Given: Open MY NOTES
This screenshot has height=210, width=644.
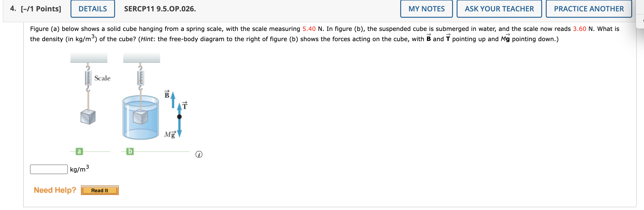Looking at the screenshot, I should 427,9.
